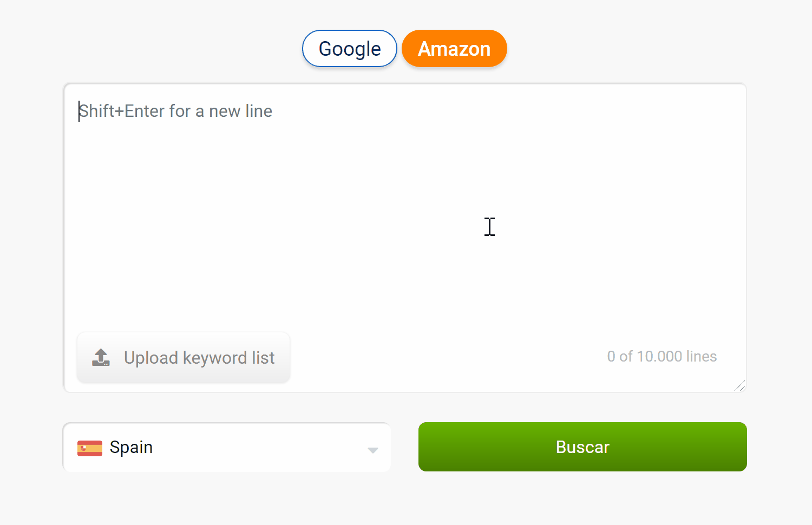Click the diagonal grip in the textarea corner
This screenshot has width=812, height=525.
[x=739, y=385]
